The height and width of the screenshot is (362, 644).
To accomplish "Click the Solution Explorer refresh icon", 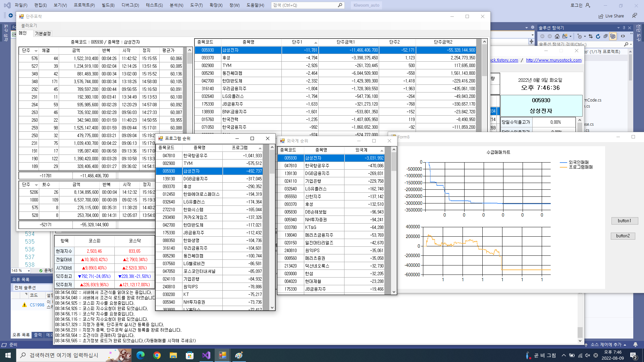I will click(598, 36).
